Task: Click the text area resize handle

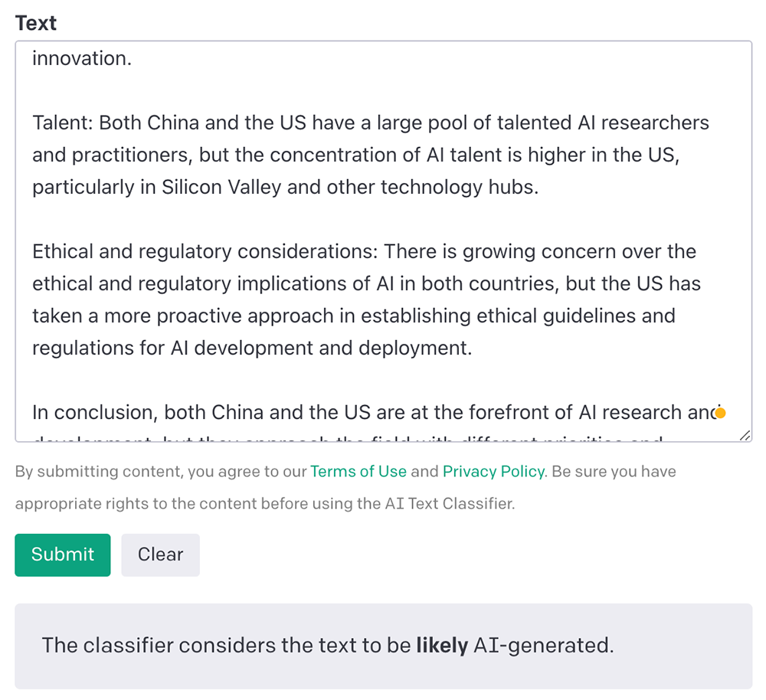Action: click(745, 435)
